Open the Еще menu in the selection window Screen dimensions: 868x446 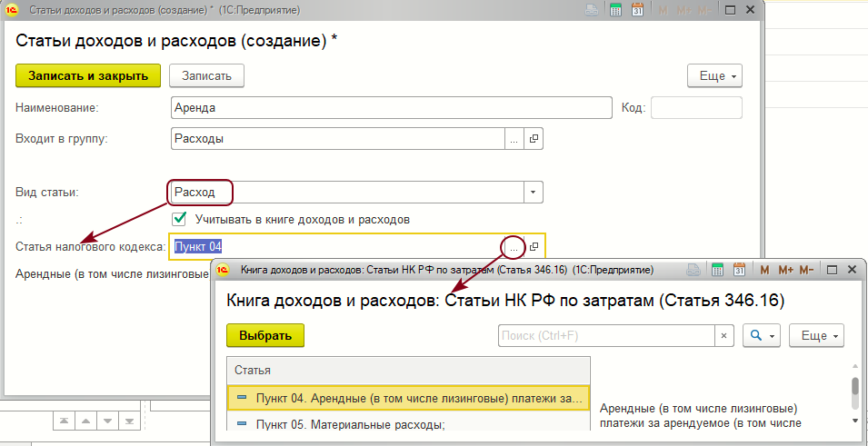[x=816, y=335]
